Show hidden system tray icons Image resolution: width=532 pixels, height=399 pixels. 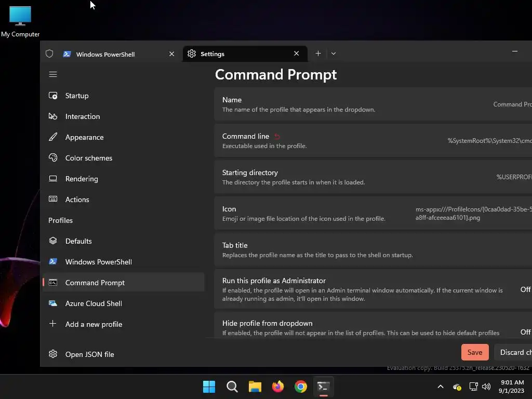441,387
